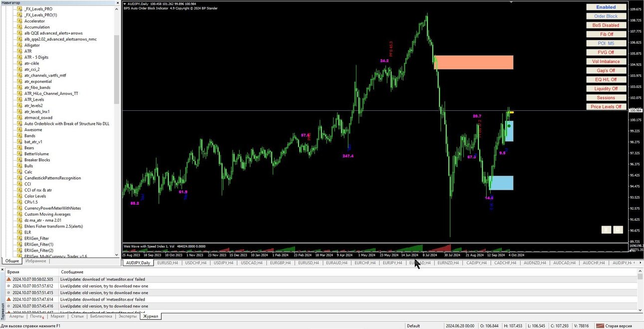Select the AUDJPY,Daily chart tab
Image resolution: width=644 pixels, height=329 pixels.
point(138,263)
